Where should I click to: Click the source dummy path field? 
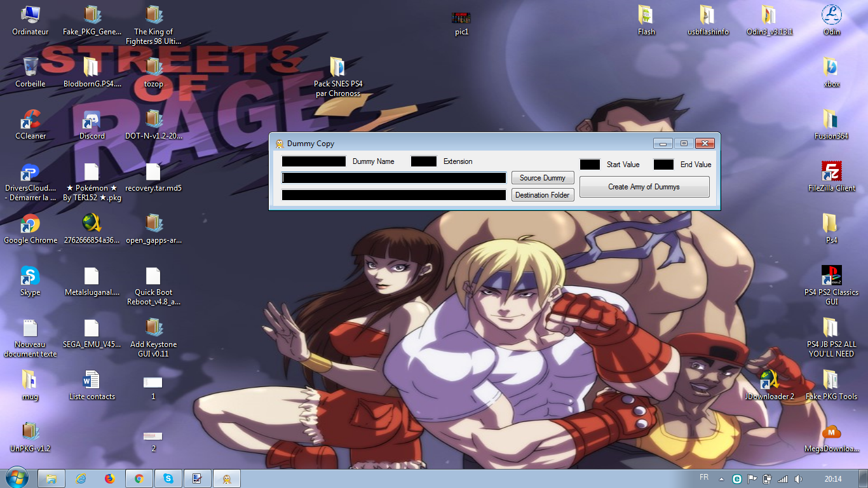(x=394, y=178)
